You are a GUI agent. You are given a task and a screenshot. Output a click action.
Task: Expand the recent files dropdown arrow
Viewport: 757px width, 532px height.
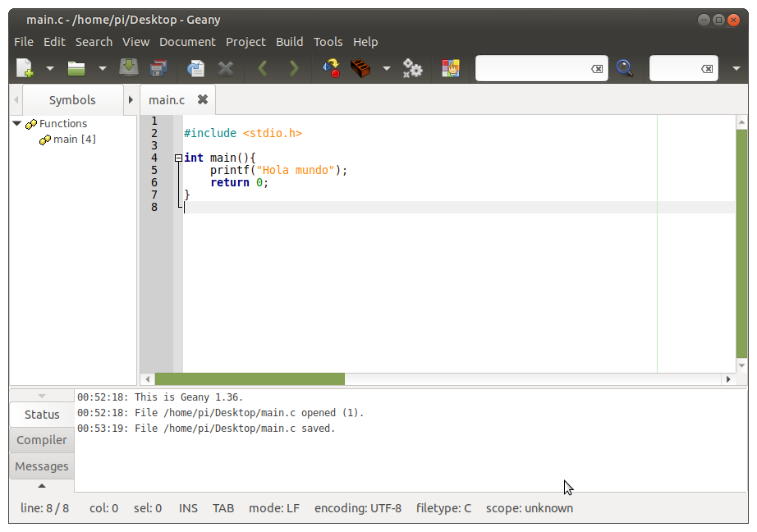pos(103,68)
